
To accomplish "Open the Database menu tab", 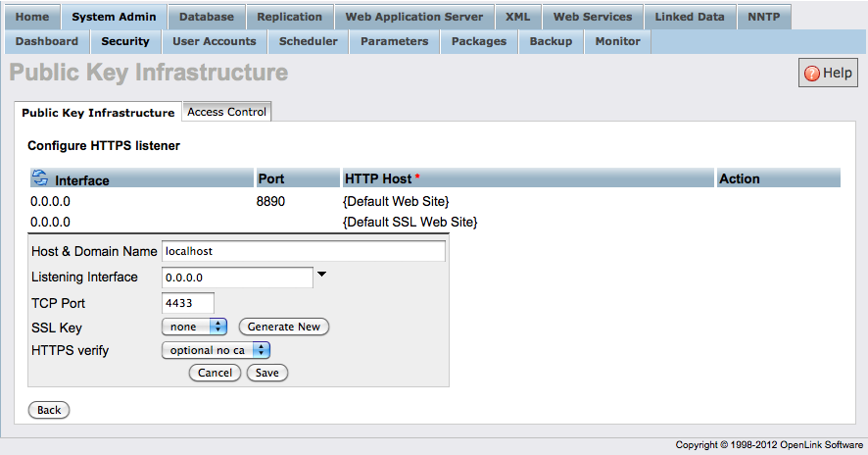I will coord(207,17).
